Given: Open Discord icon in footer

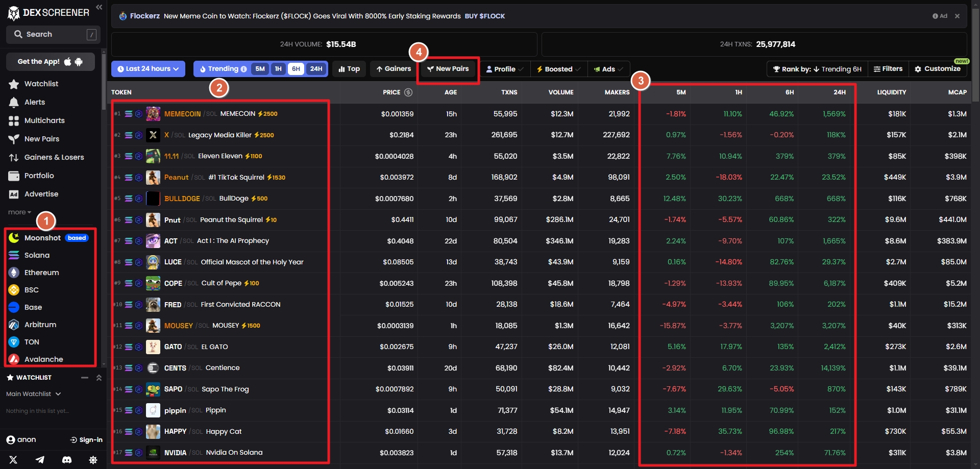Looking at the screenshot, I should coord(66,460).
